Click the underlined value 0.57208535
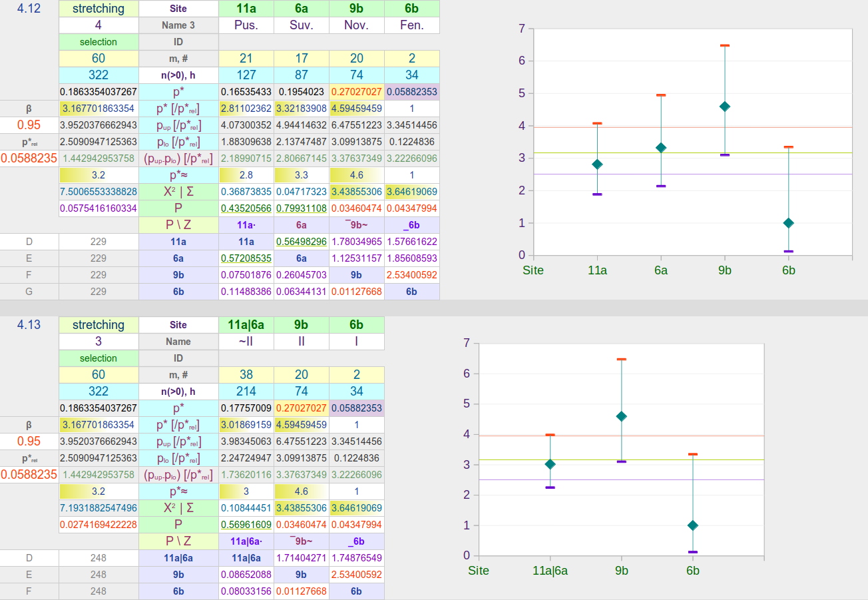Screen dimensions: 868x600 pos(246,258)
